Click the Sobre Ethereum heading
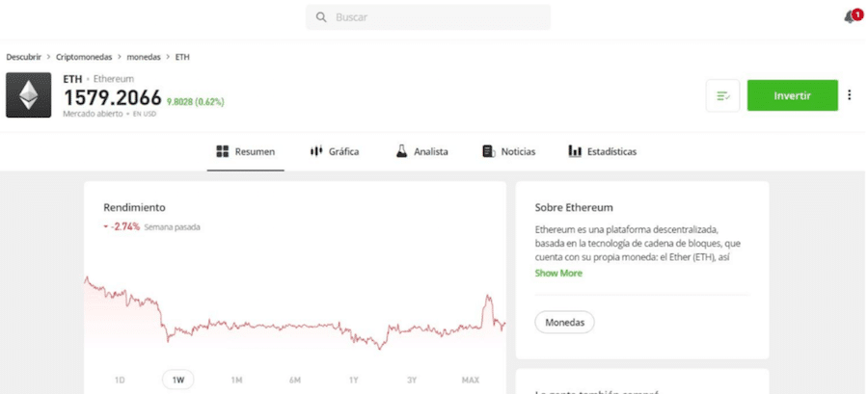Screen dimensions: 868x394 point(574,208)
